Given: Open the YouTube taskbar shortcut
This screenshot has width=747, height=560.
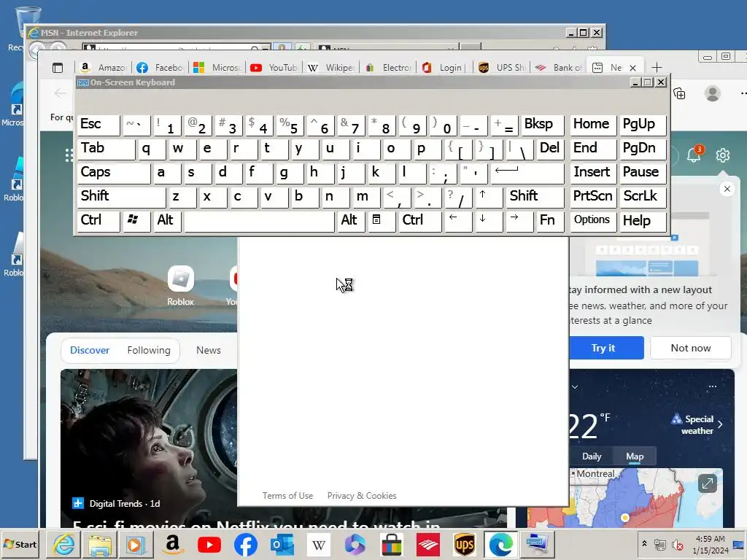Looking at the screenshot, I should point(209,544).
